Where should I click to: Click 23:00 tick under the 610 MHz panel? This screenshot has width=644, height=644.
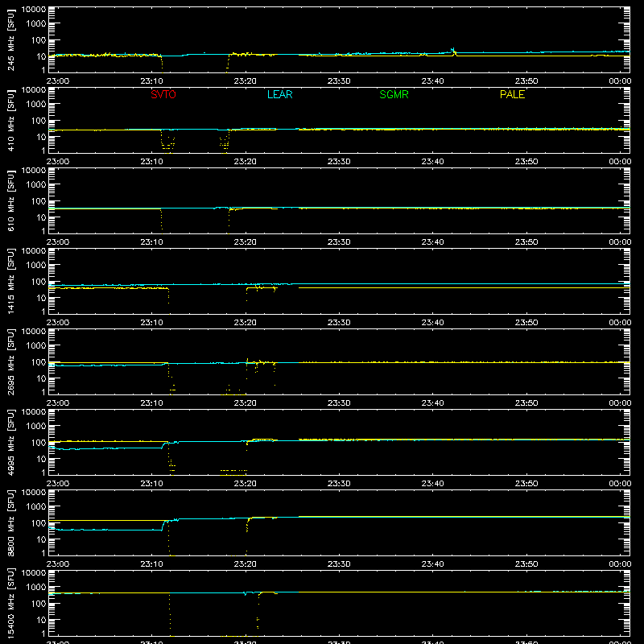pyautogui.click(x=58, y=242)
